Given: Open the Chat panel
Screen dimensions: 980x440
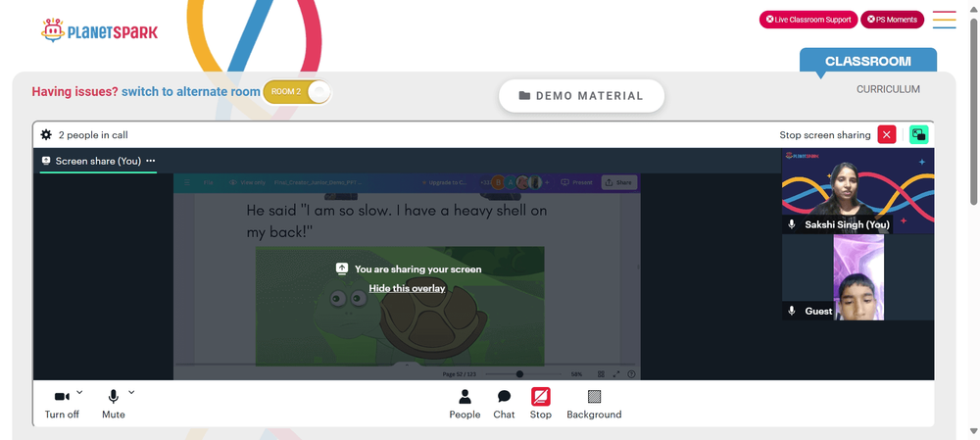Looking at the screenshot, I should pos(504,405).
